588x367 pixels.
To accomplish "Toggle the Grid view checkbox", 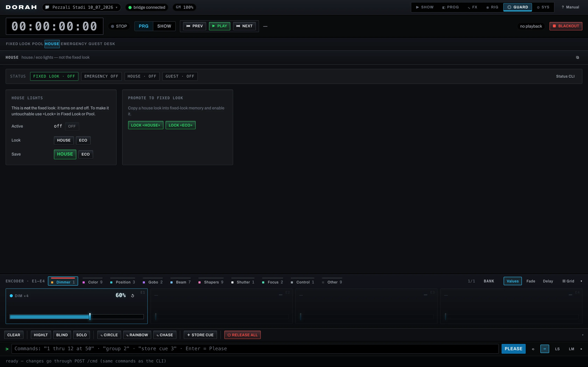I will 564,281.
